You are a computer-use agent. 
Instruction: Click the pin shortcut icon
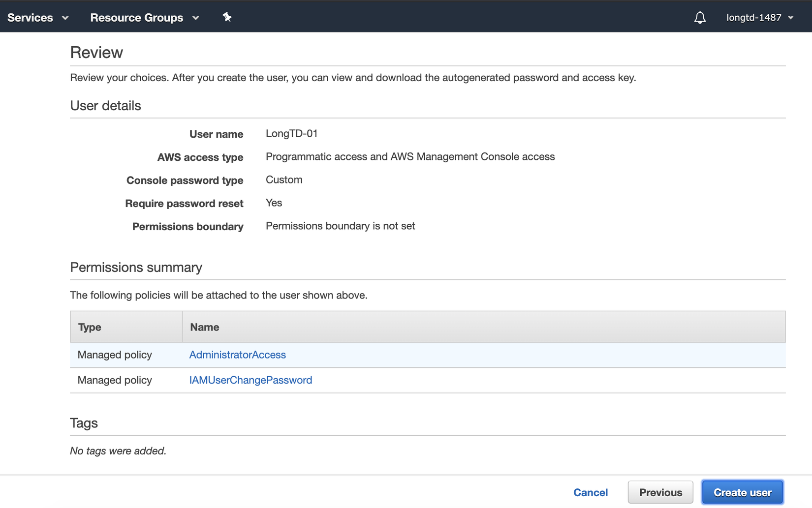tap(227, 17)
